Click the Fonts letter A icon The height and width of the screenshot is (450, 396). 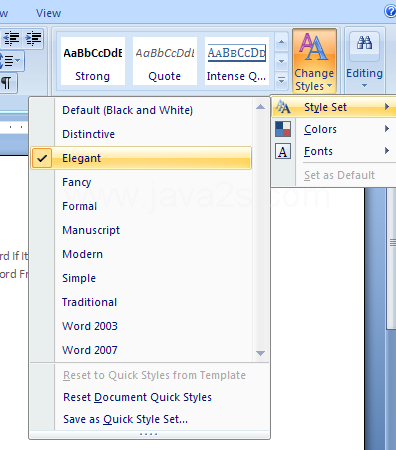(283, 151)
